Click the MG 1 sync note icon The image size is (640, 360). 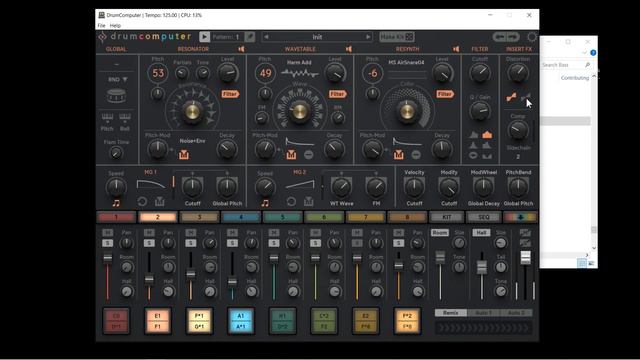[x=116, y=203]
